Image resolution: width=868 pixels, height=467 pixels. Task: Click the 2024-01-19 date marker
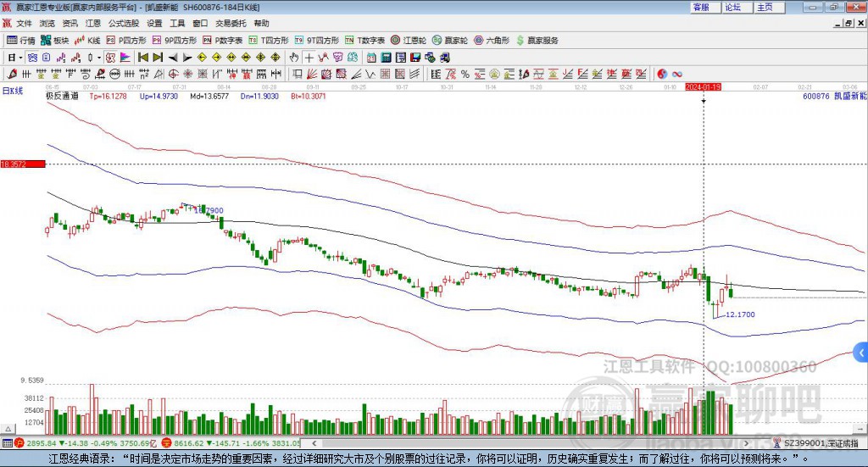coord(703,86)
